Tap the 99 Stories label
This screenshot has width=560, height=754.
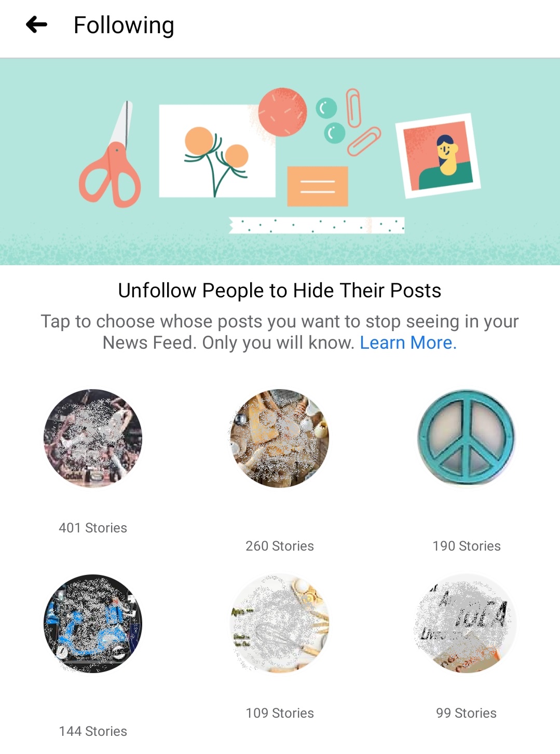[467, 713]
